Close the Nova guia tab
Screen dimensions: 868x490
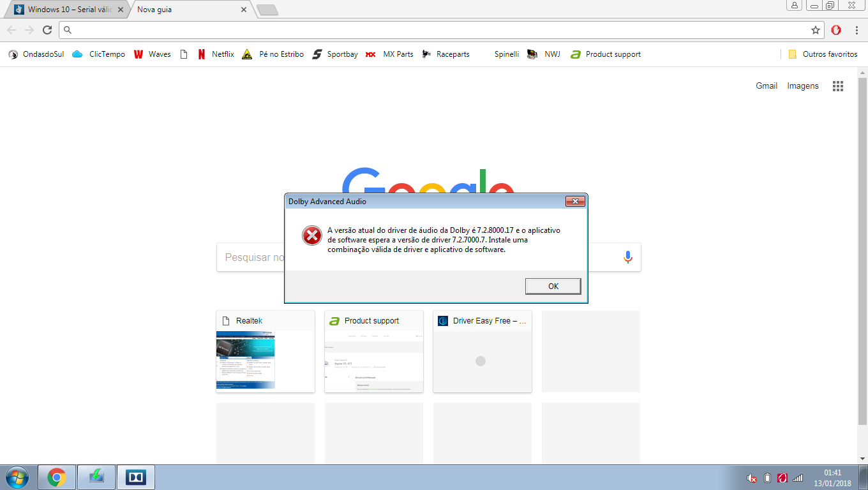pos(243,10)
